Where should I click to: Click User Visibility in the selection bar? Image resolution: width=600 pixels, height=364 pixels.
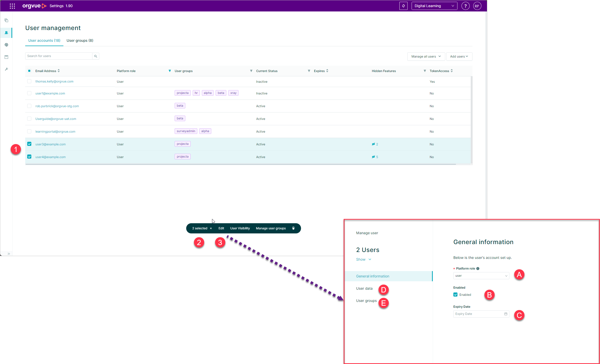pyautogui.click(x=240, y=228)
